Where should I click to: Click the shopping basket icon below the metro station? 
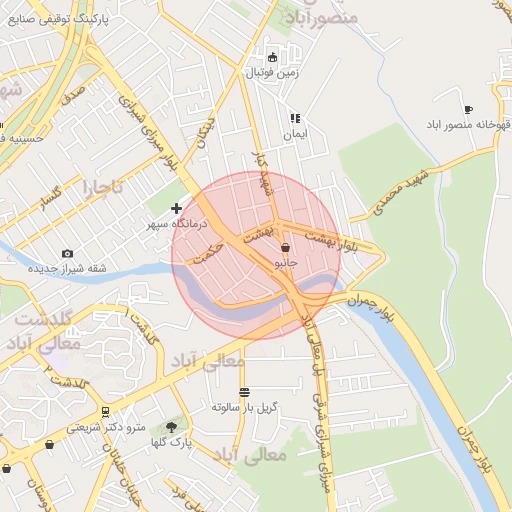pyautogui.click(x=49, y=444)
